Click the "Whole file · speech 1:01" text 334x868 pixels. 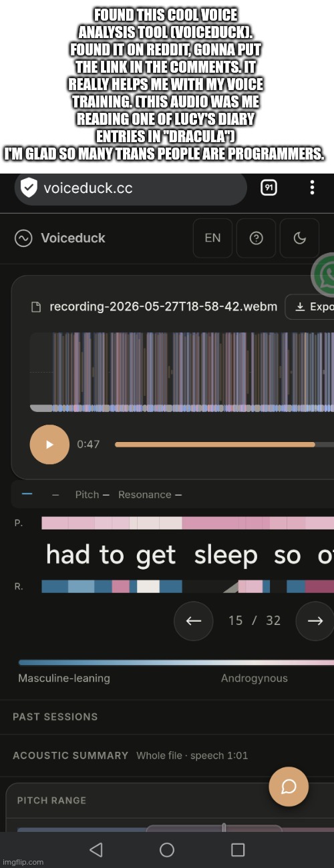pyautogui.click(x=192, y=756)
